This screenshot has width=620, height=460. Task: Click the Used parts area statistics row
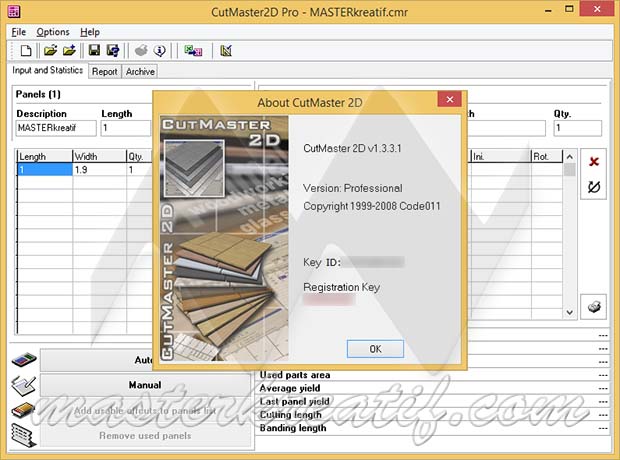click(x=433, y=375)
